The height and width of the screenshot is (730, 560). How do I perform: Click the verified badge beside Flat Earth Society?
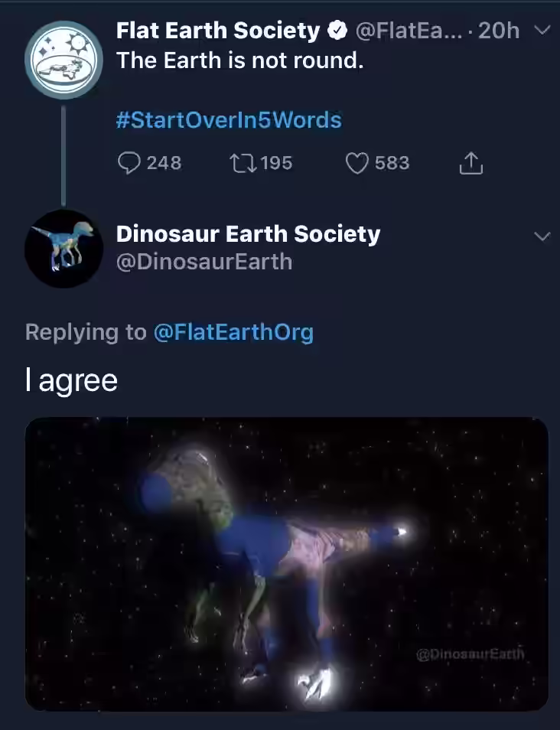[337, 31]
